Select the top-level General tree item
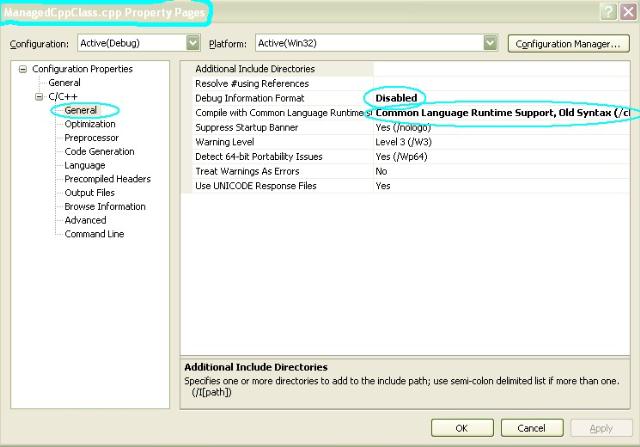This screenshot has height=447, width=640. [x=64, y=82]
